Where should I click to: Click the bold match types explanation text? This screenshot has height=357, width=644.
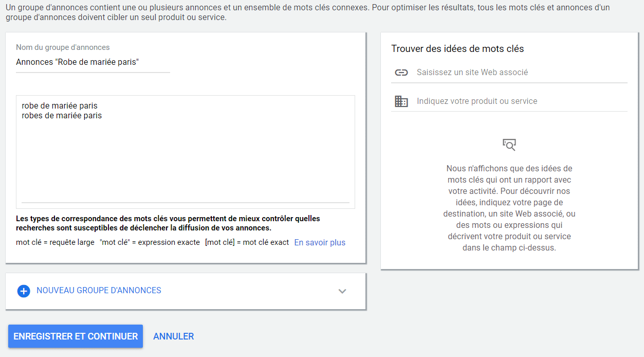click(x=168, y=223)
